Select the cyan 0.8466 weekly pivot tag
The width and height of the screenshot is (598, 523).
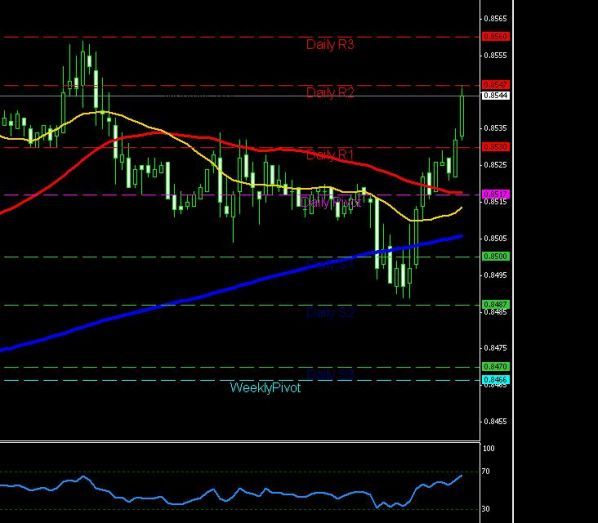pyautogui.click(x=496, y=380)
